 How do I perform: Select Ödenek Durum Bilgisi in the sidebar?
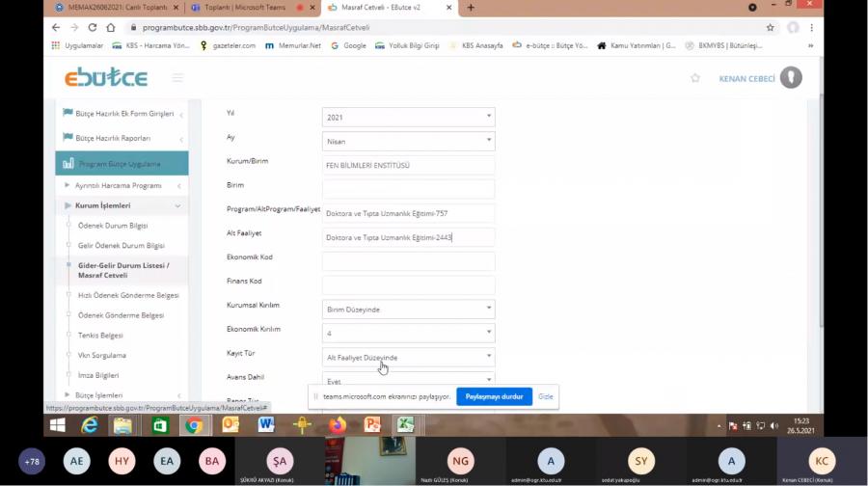[113, 226]
